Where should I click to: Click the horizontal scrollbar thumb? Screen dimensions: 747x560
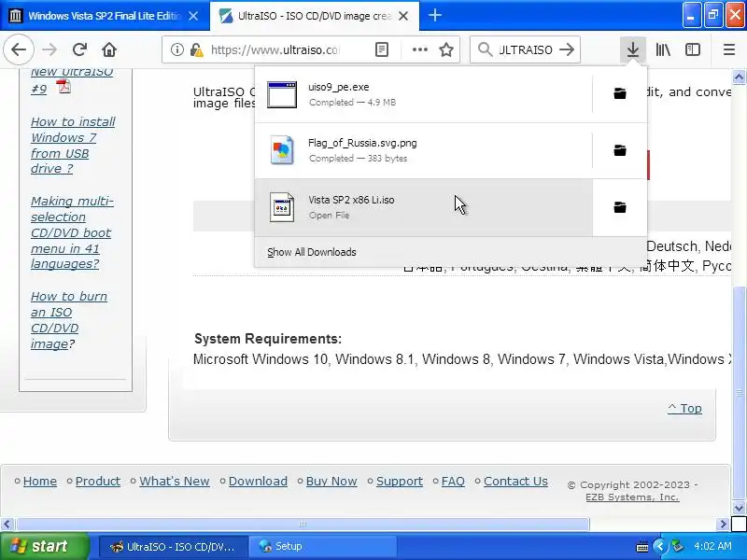pos(302,525)
